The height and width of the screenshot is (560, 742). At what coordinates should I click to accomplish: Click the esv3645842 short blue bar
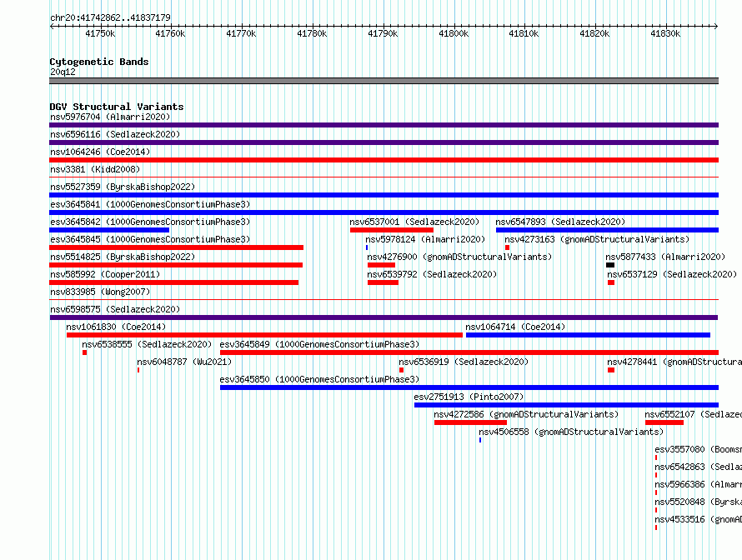point(109,230)
